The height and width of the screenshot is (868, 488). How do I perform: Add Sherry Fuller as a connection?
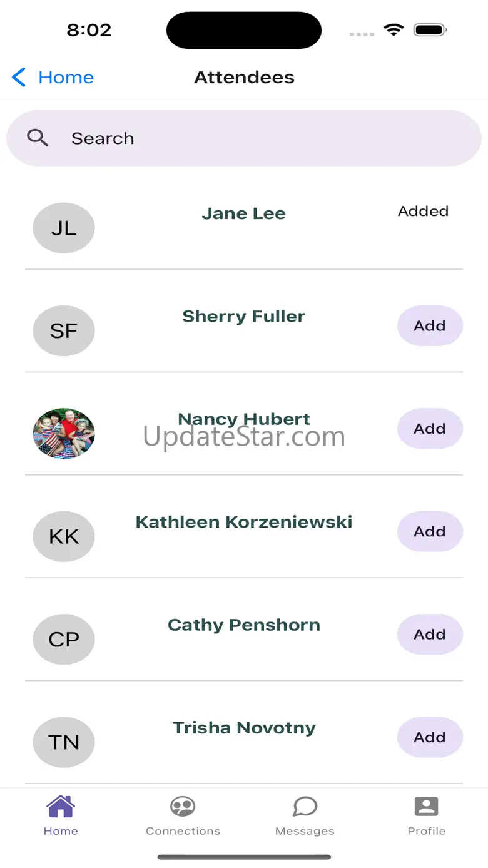[x=430, y=326]
